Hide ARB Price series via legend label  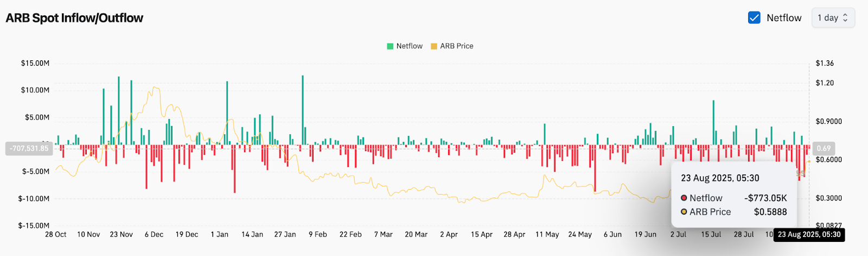[456, 46]
